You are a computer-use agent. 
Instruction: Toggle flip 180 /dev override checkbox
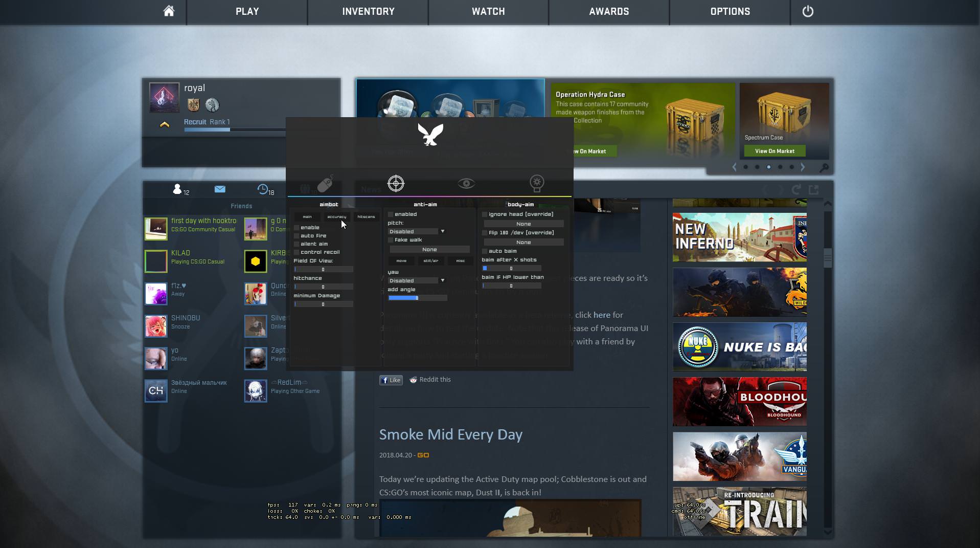pyautogui.click(x=485, y=233)
